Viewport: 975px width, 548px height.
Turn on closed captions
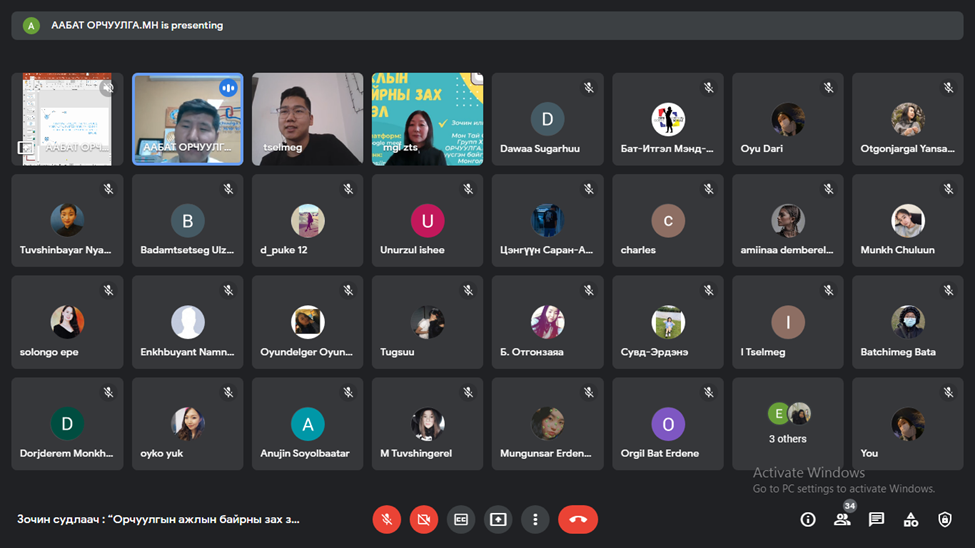pyautogui.click(x=461, y=519)
